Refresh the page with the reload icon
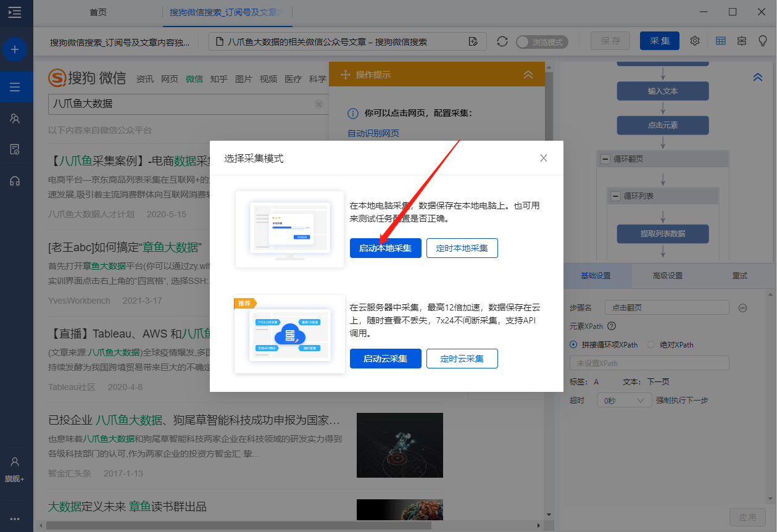The width and height of the screenshot is (777, 532). click(x=502, y=41)
